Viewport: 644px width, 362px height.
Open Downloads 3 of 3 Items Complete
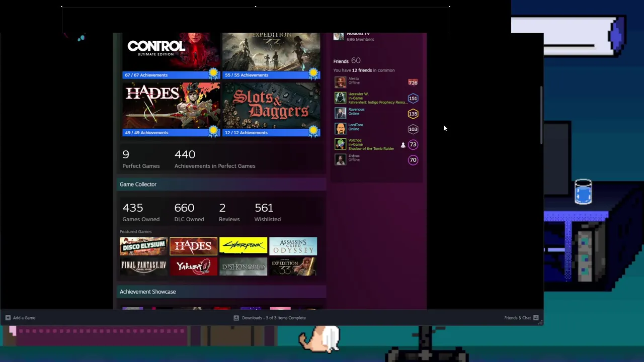[270, 318]
